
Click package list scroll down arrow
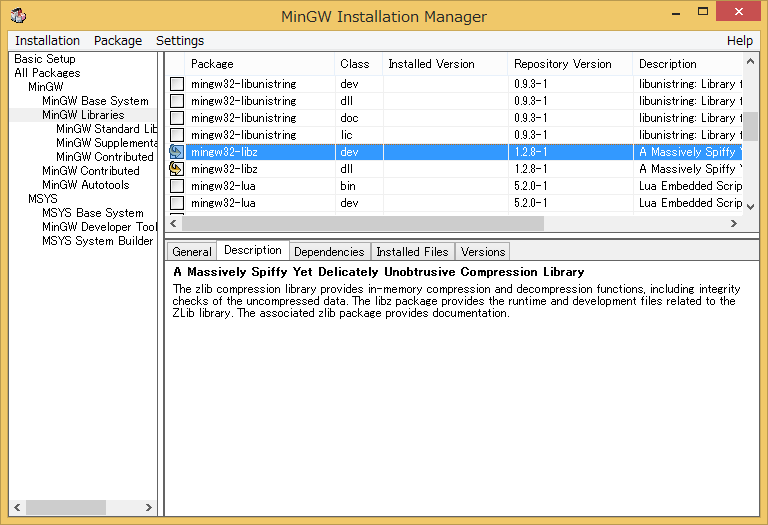click(750, 207)
